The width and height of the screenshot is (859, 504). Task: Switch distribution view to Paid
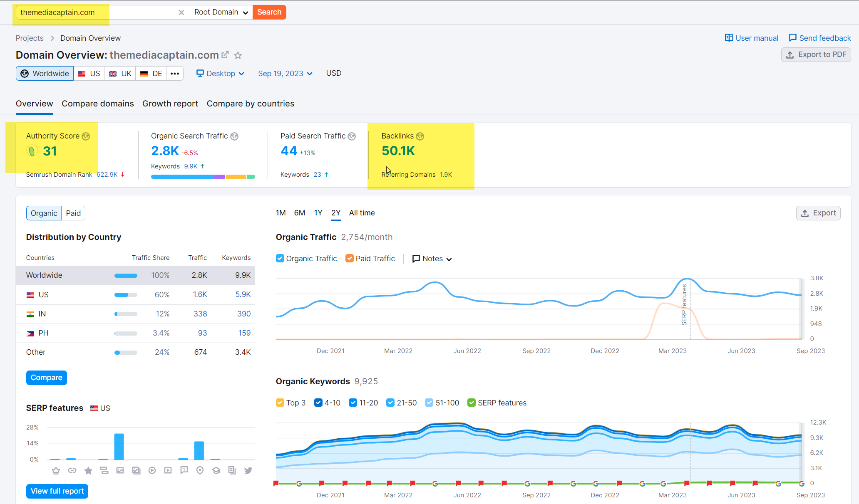pyautogui.click(x=74, y=213)
